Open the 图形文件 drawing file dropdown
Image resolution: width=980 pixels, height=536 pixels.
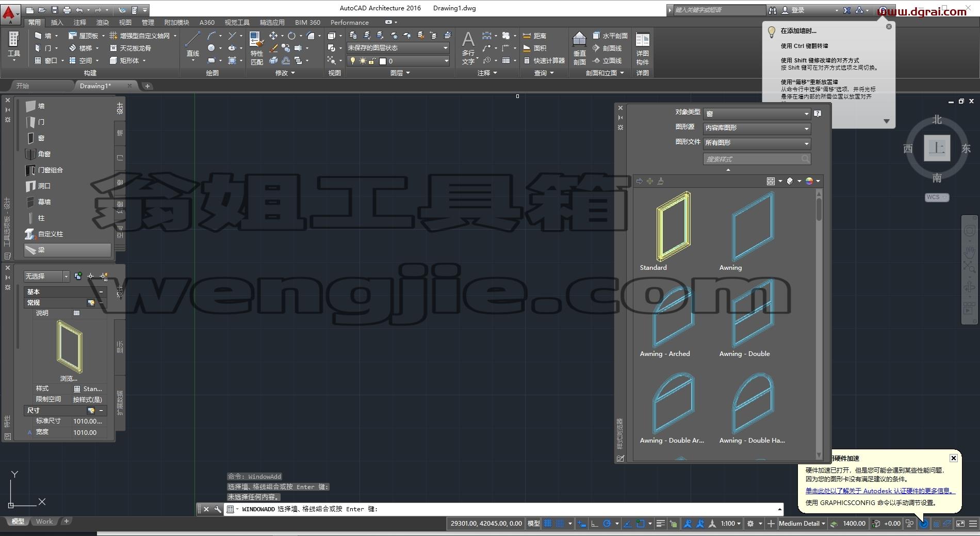pyautogui.click(x=757, y=143)
